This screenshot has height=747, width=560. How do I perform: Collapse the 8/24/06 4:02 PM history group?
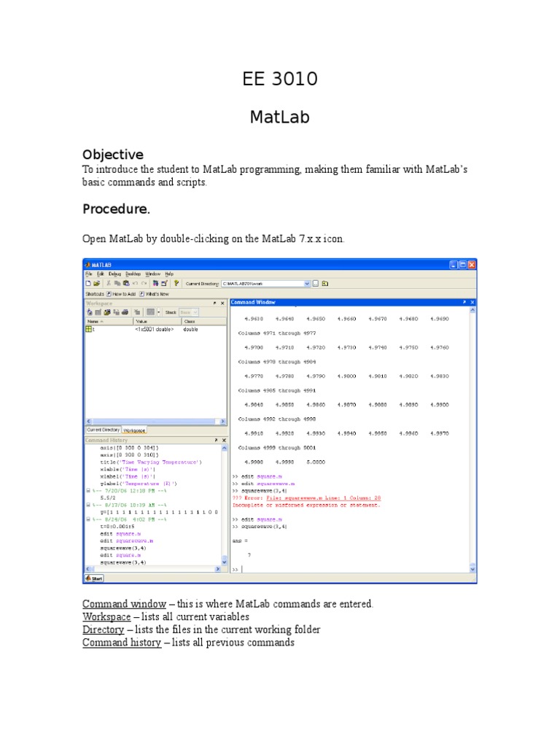[88, 519]
